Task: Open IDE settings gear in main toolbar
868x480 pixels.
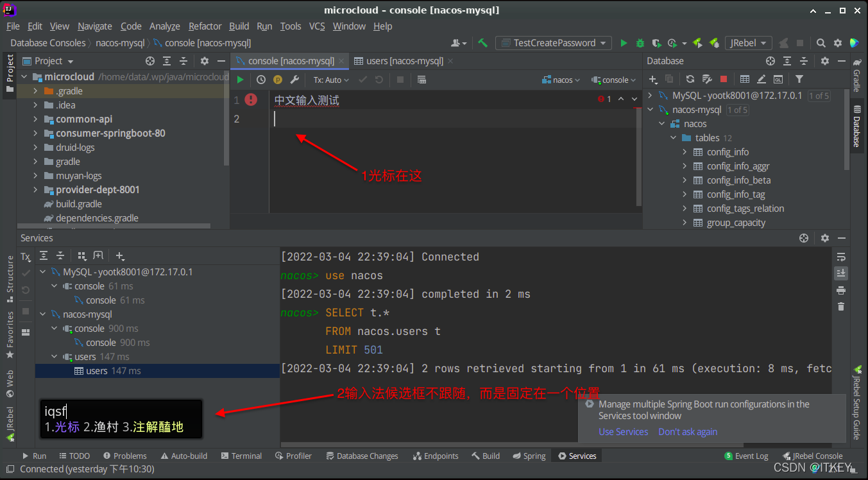Action: (838, 43)
